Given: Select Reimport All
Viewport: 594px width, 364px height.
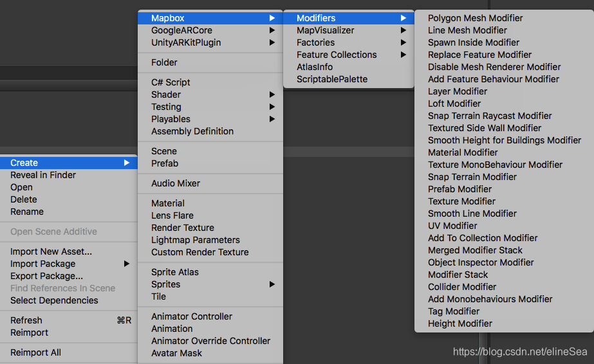Looking at the screenshot, I should (69, 352).
